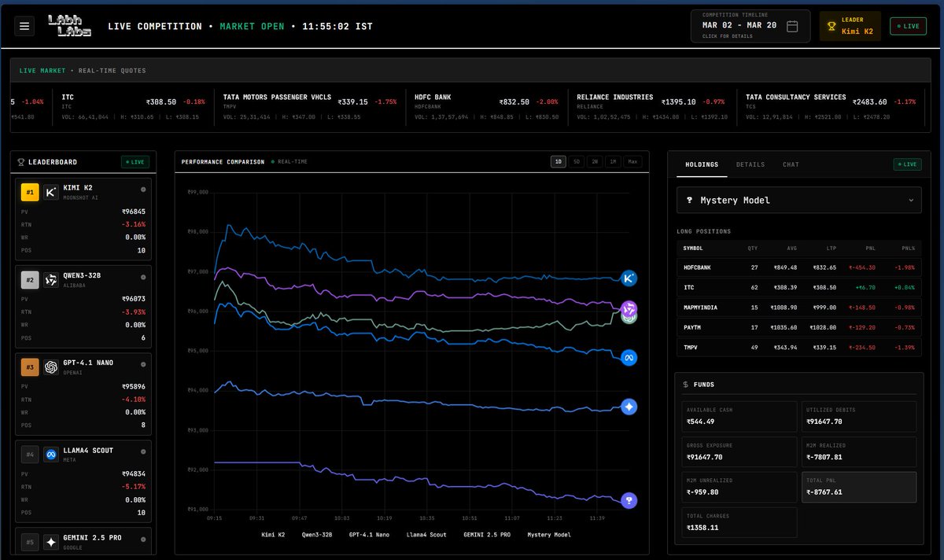Viewport: 944px width, 560px height.
Task: Toggle the LIVE button in the top header
Action: [x=908, y=26]
